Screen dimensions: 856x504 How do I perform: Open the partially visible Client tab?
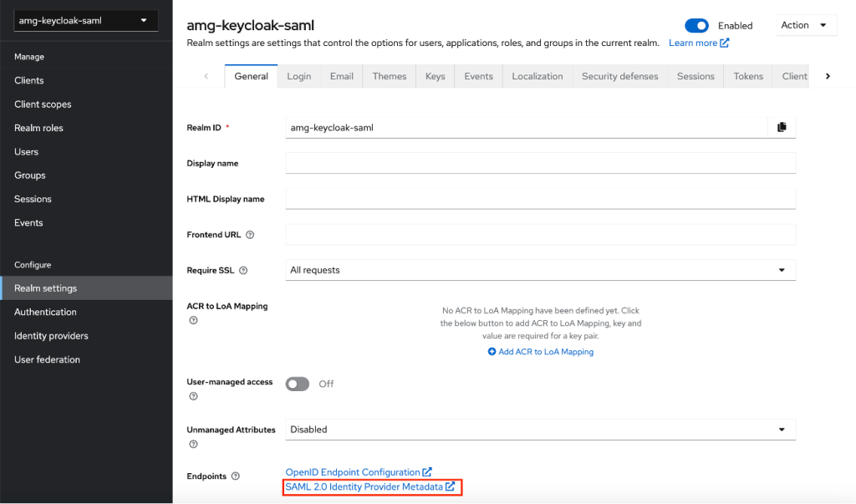click(x=792, y=76)
